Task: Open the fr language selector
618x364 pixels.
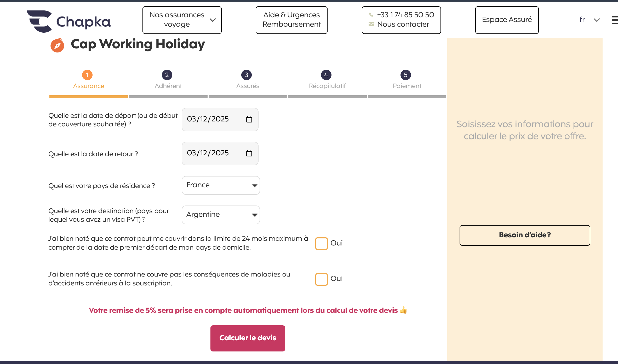Action: [x=589, y=20]
